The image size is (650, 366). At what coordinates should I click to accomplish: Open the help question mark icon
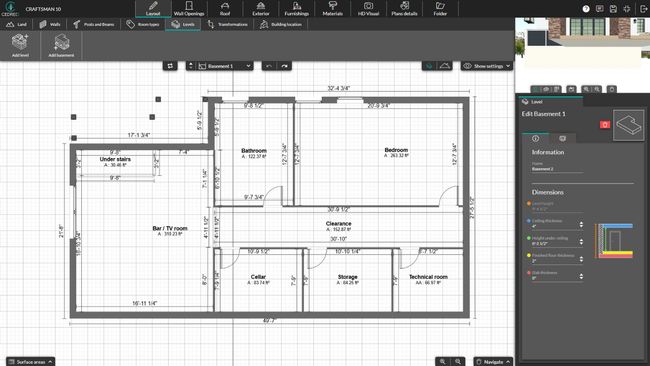[586, 9]
